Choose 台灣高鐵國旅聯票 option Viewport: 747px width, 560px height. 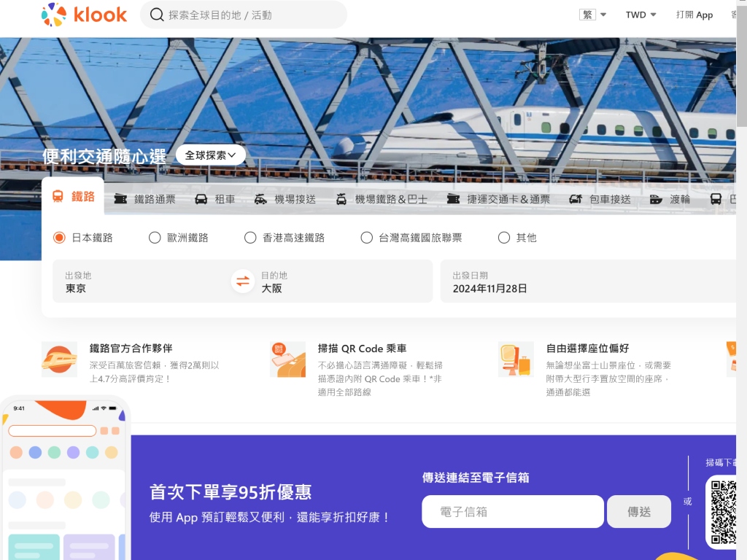[x=367, y=237]
